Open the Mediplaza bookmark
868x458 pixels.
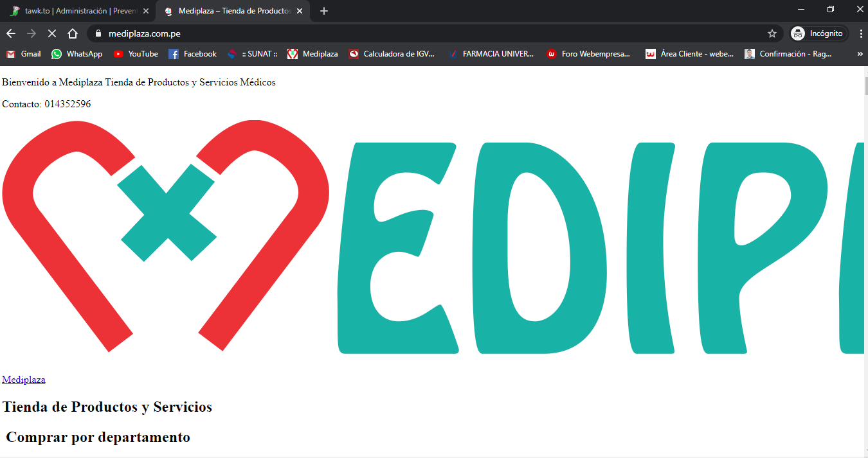312,54
